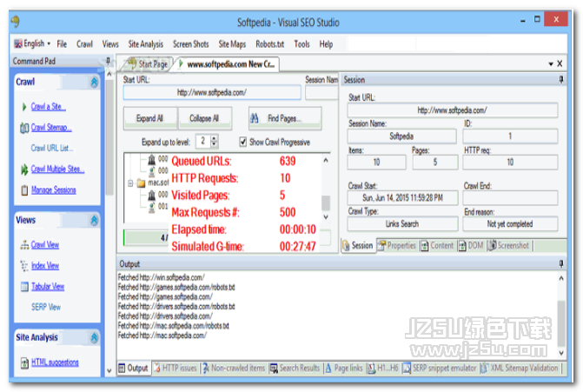The image size is (583, 392).
Task: Toggle Show Crawl Progressive checkbox
Action: point(242,142)
